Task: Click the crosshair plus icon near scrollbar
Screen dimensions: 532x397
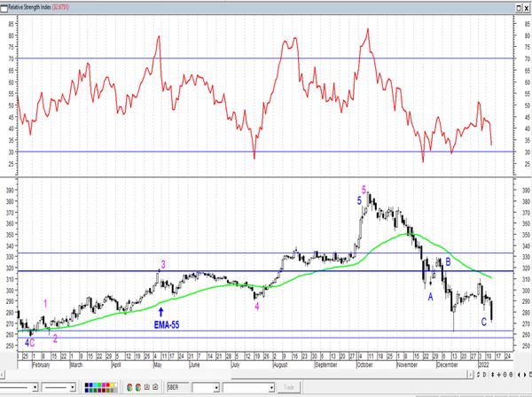Action: [498, 375]
